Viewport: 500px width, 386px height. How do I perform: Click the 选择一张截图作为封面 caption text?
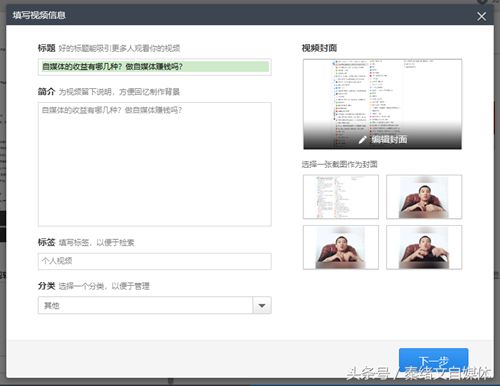click(x=339, y=164)
